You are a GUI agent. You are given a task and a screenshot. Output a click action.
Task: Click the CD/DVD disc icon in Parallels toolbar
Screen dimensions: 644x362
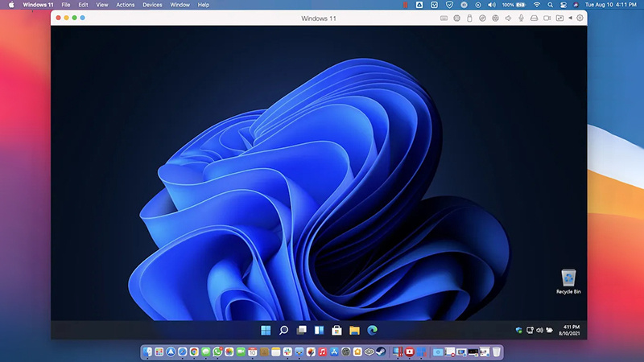482,18
